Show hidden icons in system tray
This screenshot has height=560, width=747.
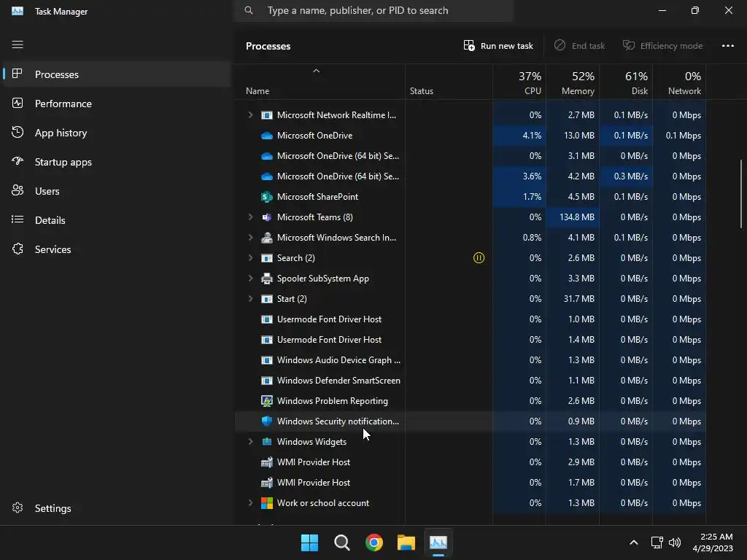click(634, 542)
